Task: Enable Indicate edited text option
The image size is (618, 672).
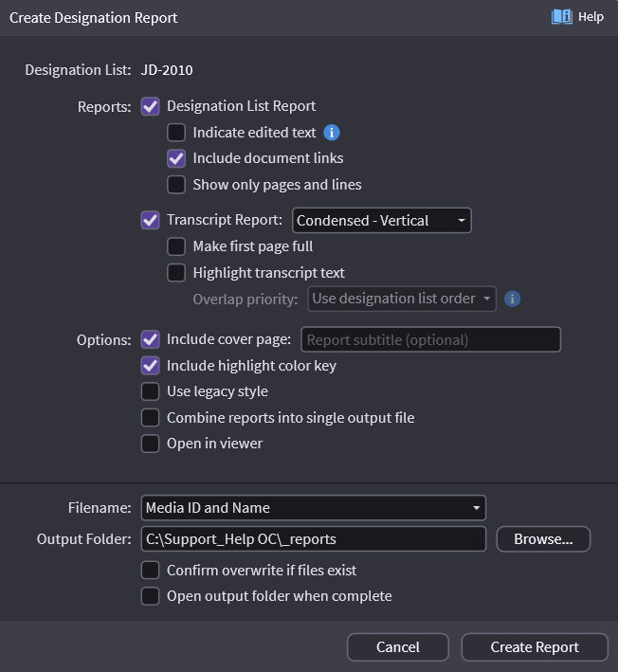Action: (176, 133)
